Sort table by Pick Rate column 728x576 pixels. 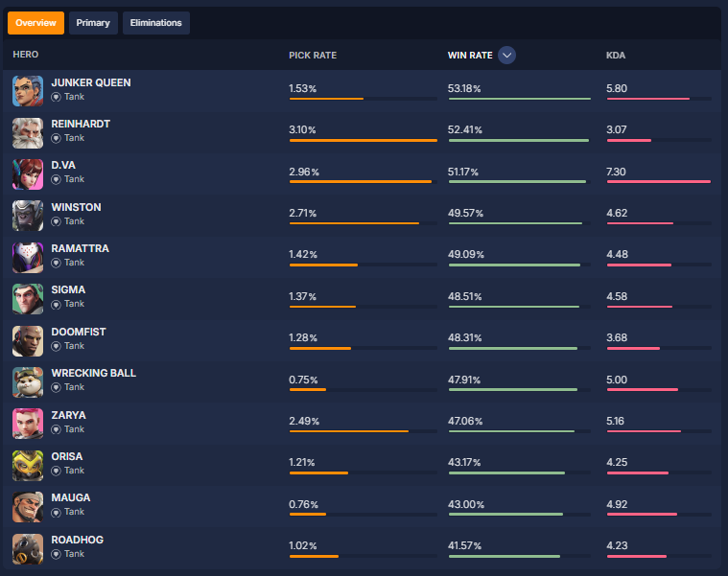pyautogui.click(x=313, y=56)
